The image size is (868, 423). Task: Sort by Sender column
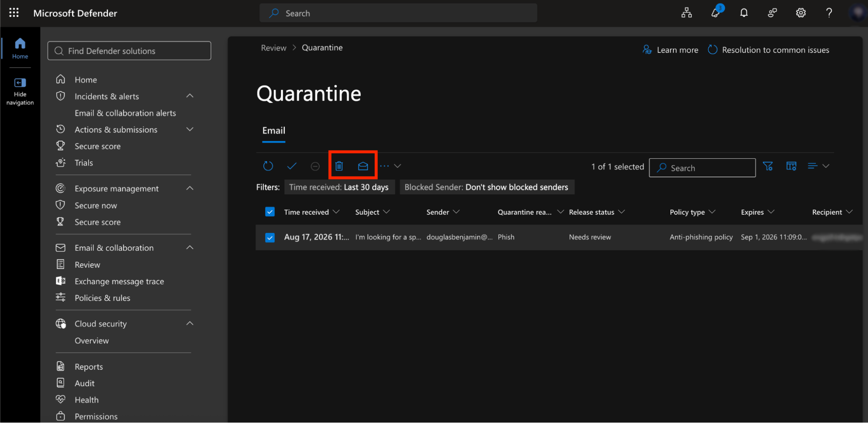pyautogui.click(x=442, y=212)
